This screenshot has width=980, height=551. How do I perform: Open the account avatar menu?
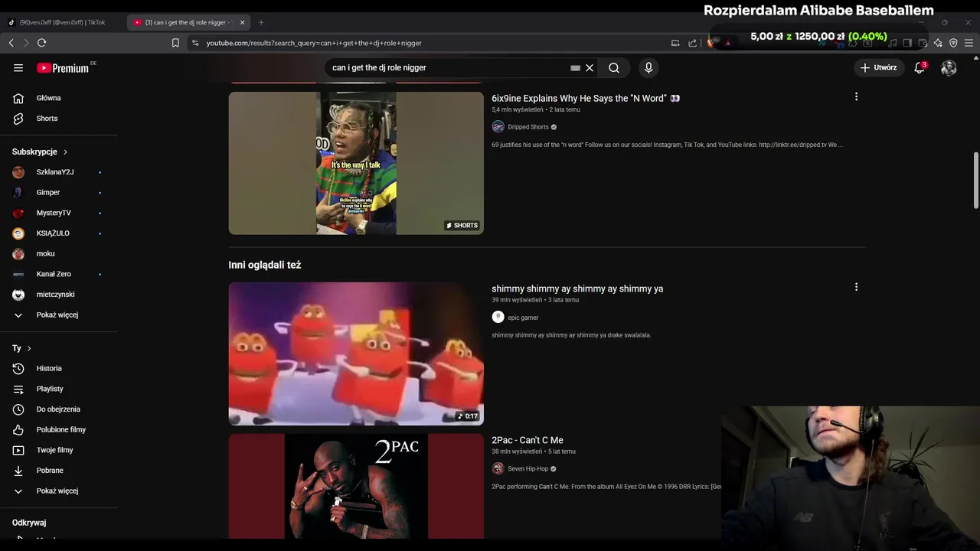(x=949, y=68)
